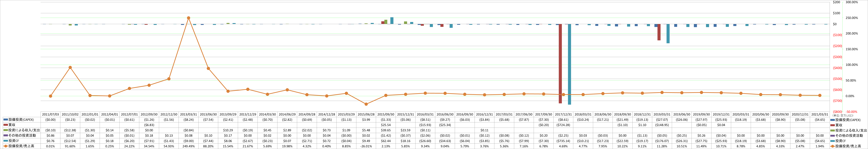Click the 88.20% ratio cell
The image size is (868, 149).
tap(208, 146)
